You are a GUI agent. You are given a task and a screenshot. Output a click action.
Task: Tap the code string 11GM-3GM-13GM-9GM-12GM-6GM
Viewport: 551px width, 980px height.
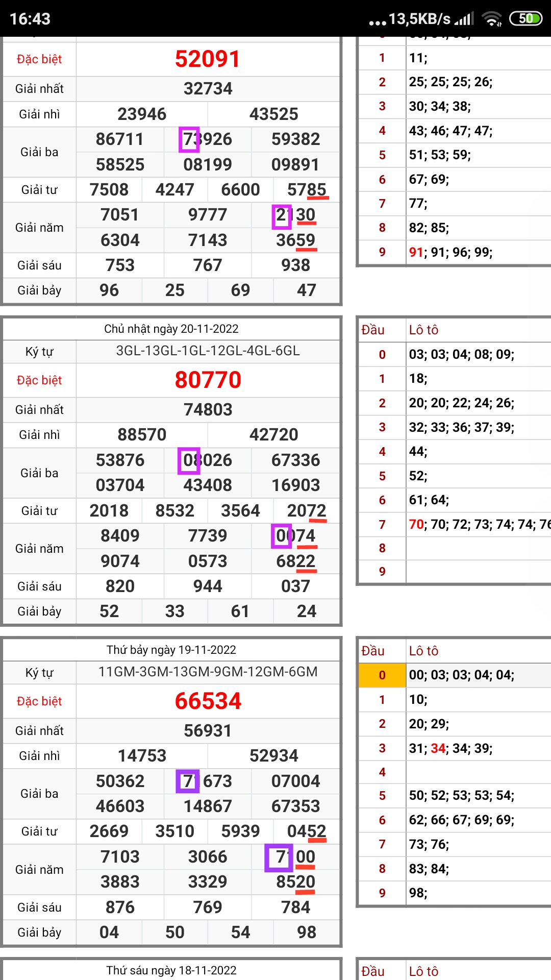click(208, 672)
